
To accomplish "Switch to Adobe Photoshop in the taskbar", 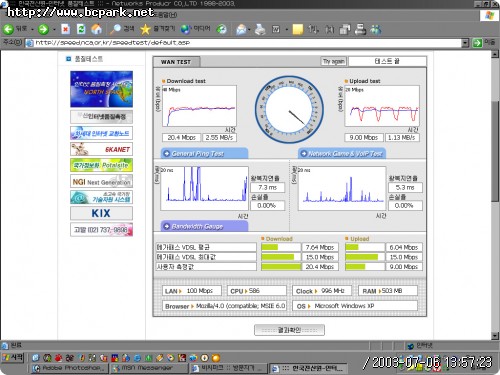I will click(x=70, y=368).
